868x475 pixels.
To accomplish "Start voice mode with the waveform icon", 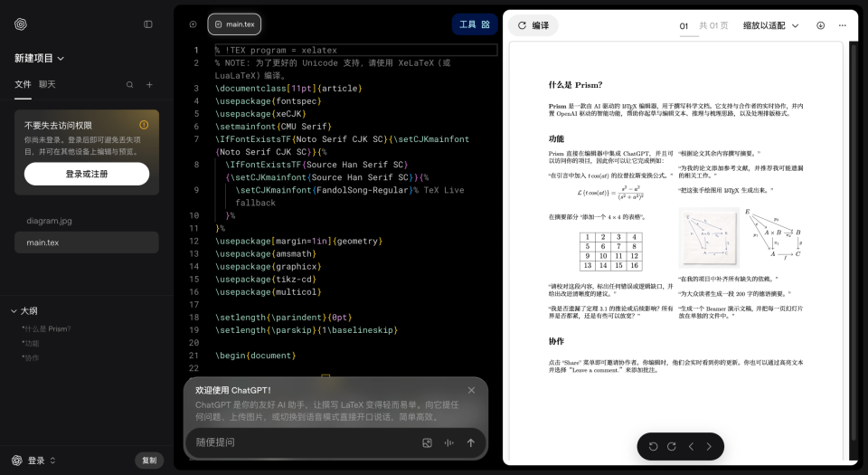I will coord(449,443).
